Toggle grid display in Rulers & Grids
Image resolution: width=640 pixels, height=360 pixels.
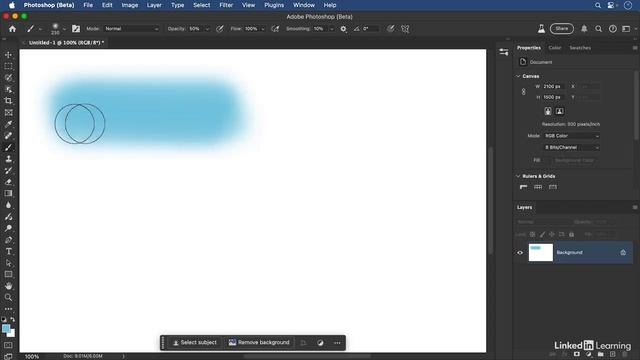click(x=538, y=187)
